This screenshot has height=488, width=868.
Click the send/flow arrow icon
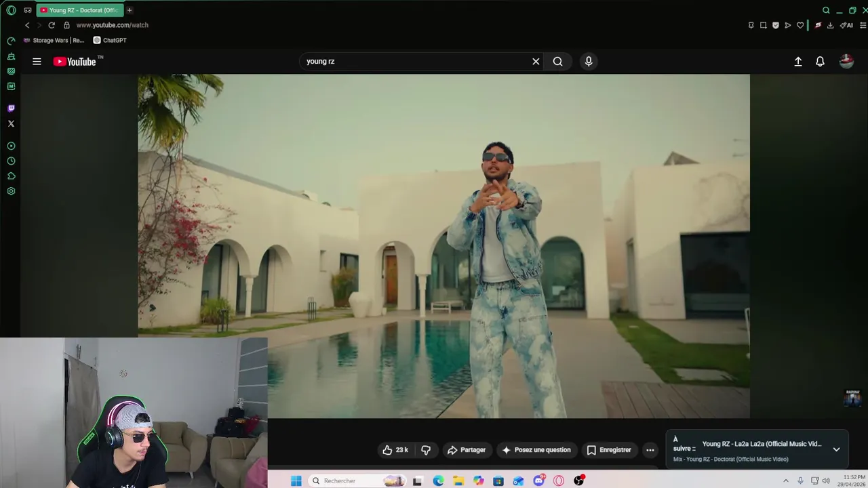coord(788,25)
